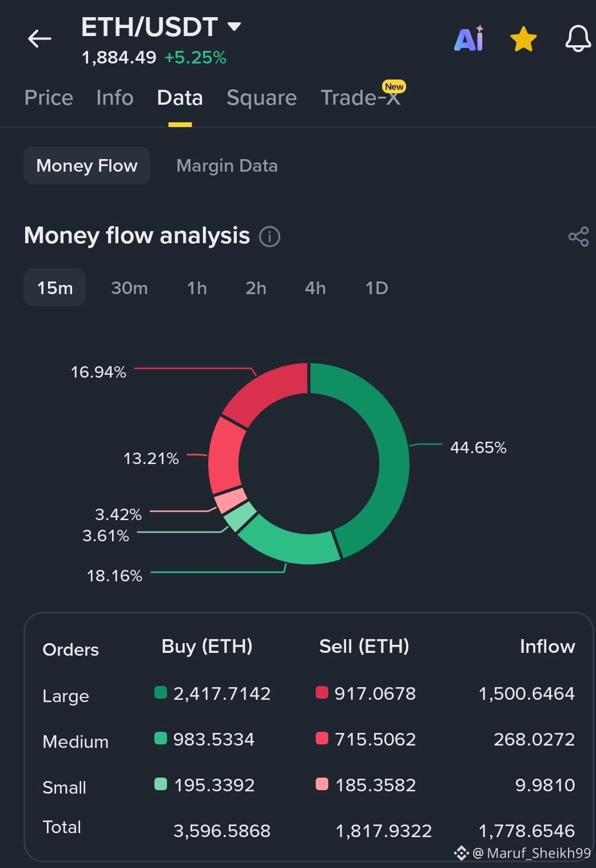Expand the ETH/USDT pair dropdown
Viewport: 596px width, 868px height.
(234, 26)
